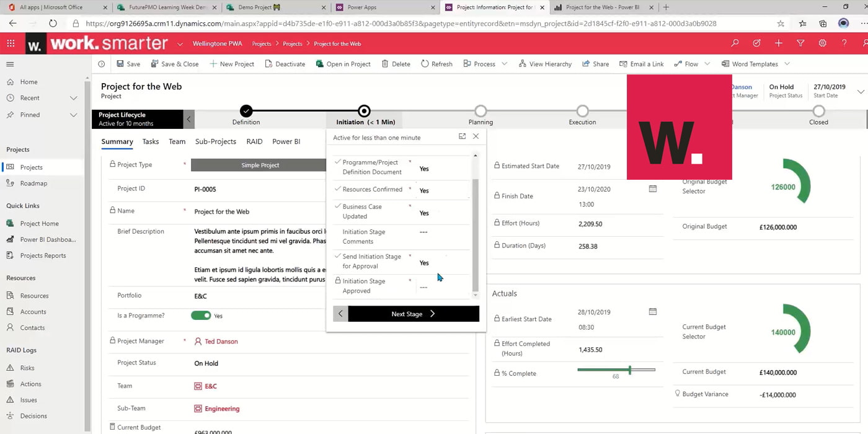The image size is (868, 434).
Task: Open the Engineering sub-team link
Action: click(222, 409)
